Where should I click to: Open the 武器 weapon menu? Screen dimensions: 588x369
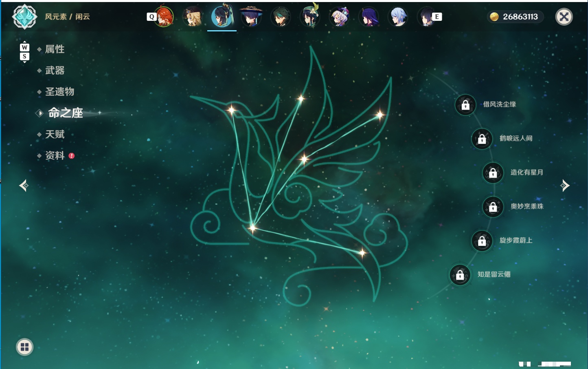[x=55, y=71]
